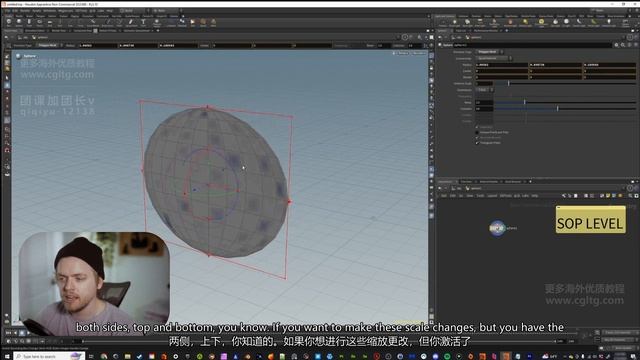
Task: Click the network editor find node icon
Action: tap(630, 196)
